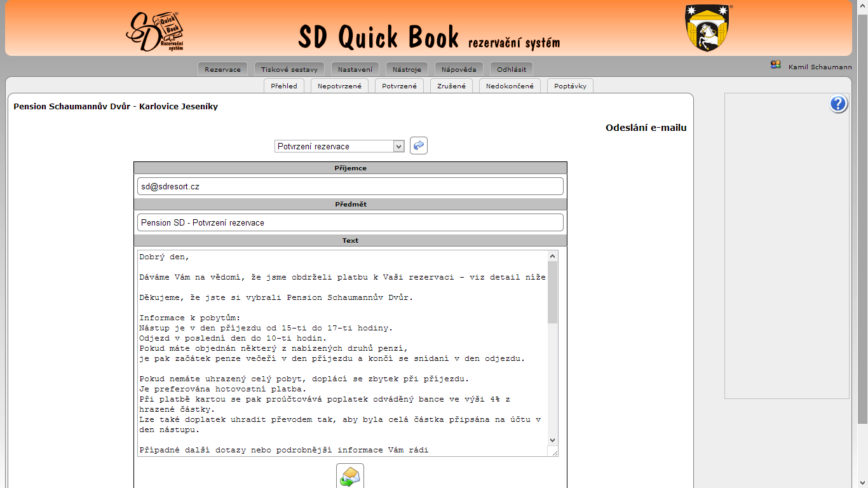This screenshot has width=868, height=488.
Task: Click the load template arrow icon
Action: 419,146
